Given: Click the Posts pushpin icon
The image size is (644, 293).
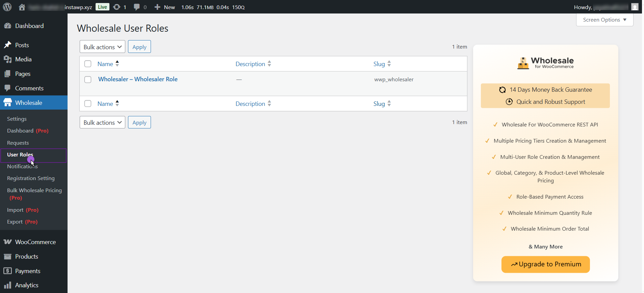Looking at the screenshot, I should 8,45.
